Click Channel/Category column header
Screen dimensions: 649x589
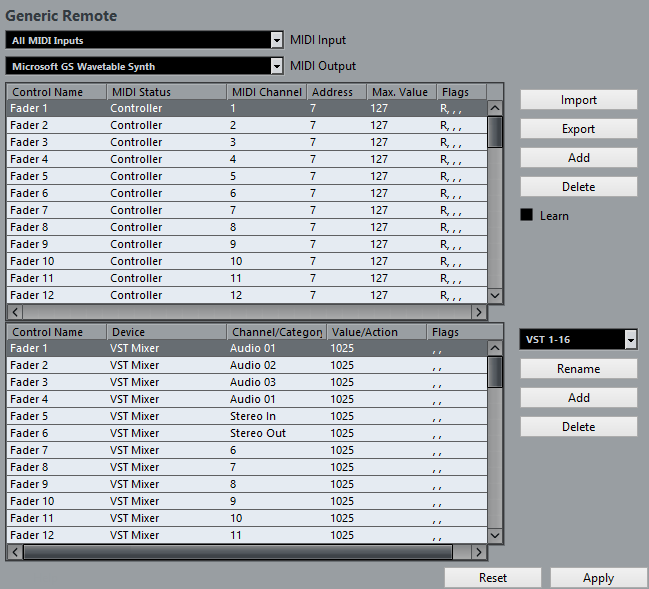pos(277,332)
